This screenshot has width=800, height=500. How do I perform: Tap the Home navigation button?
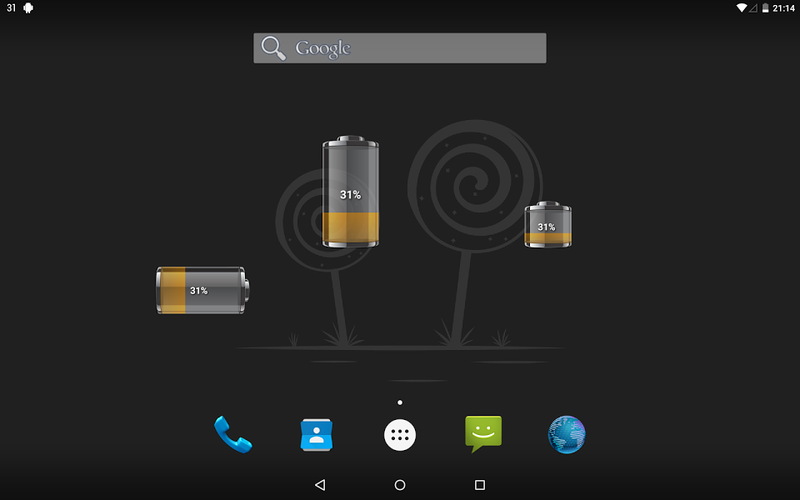point(400,485)
